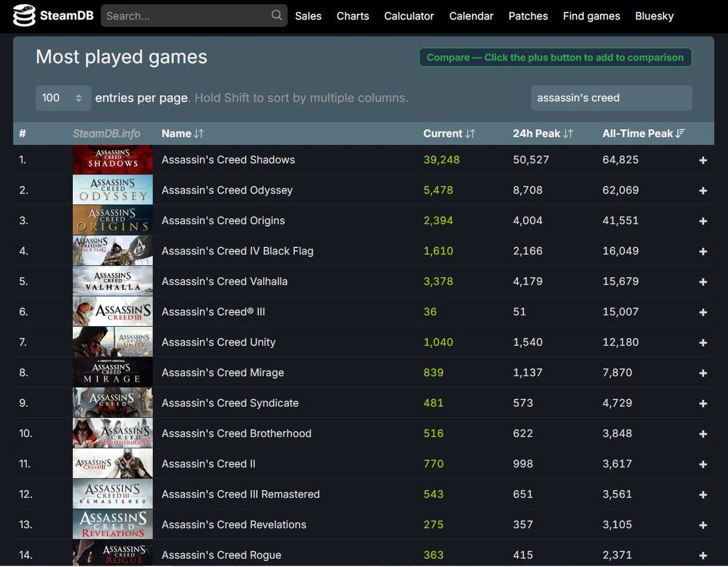The image size is (728, 567).
Task: Add Assassin's Creed Mirage to comparison
Action: [703, 373]
